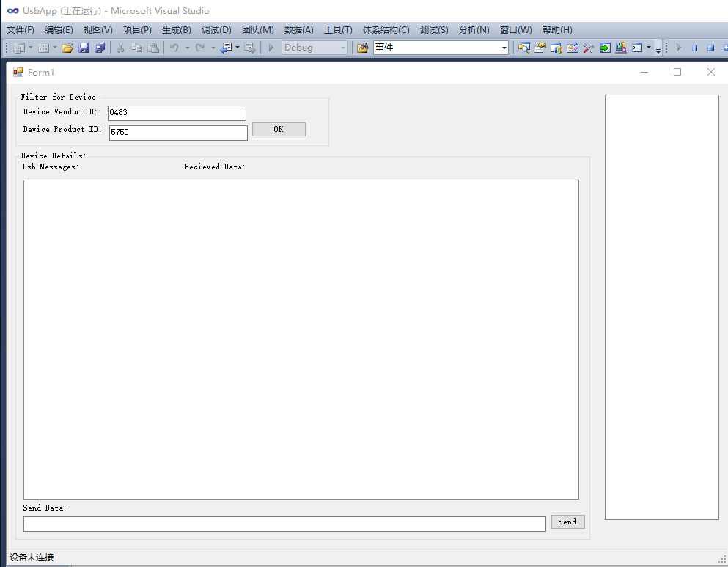Click the Undo arrow icon
Viewport: 728px width, 567px height.
[x=174, y=48]
